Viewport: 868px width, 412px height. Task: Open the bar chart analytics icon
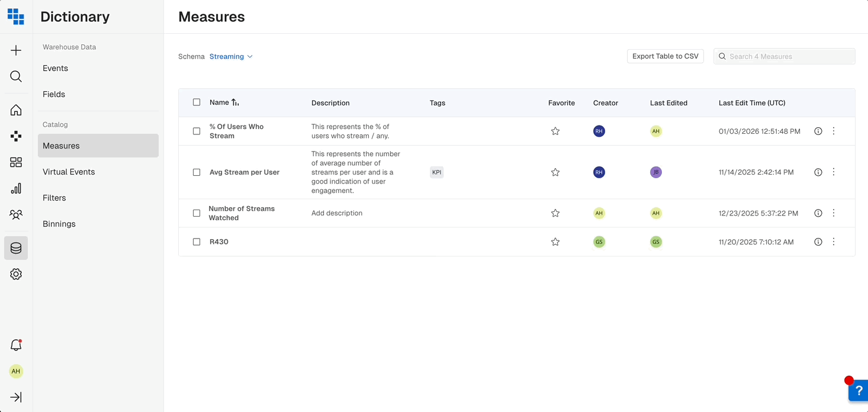coord(16,188)
